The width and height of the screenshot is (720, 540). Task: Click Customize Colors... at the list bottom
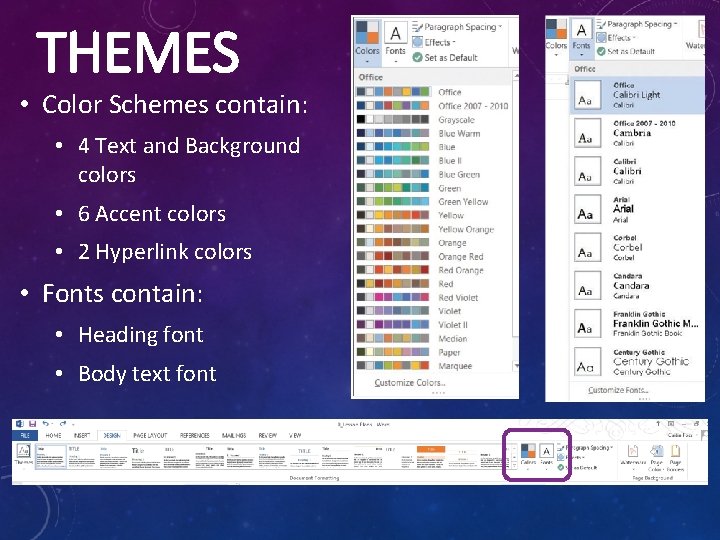point(410,382)
